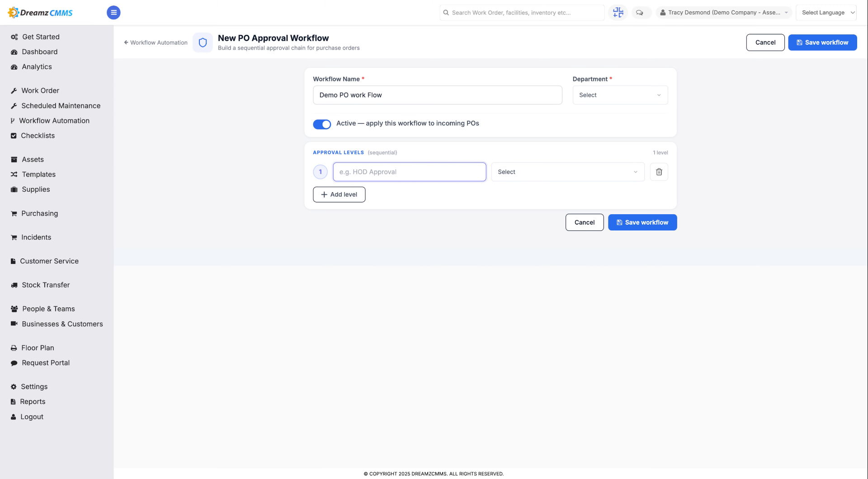The width and height of the screenshot is (868, 479).
Task: Click the shield workflow icon
Action: pyautogui.click(x=203, y=42)
